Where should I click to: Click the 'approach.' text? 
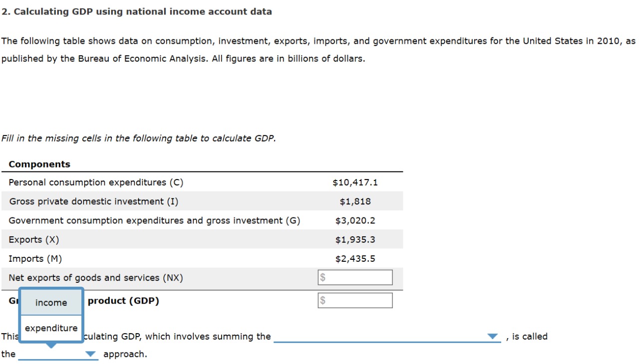coord(125,355)
